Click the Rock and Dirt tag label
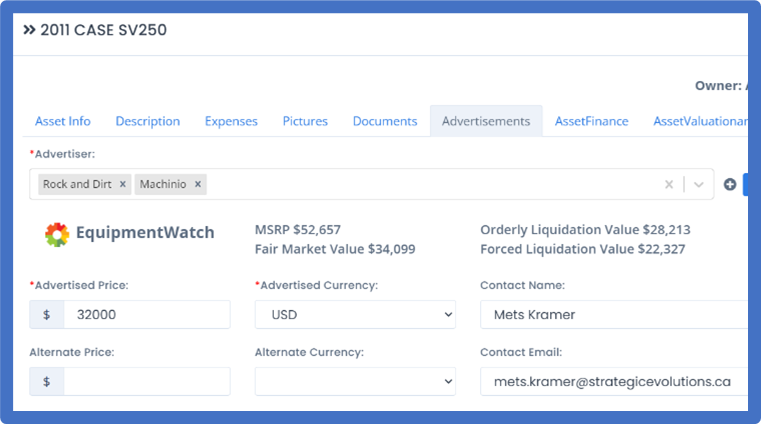The height and width of the screenshot is (424, 761). point(77,184)
